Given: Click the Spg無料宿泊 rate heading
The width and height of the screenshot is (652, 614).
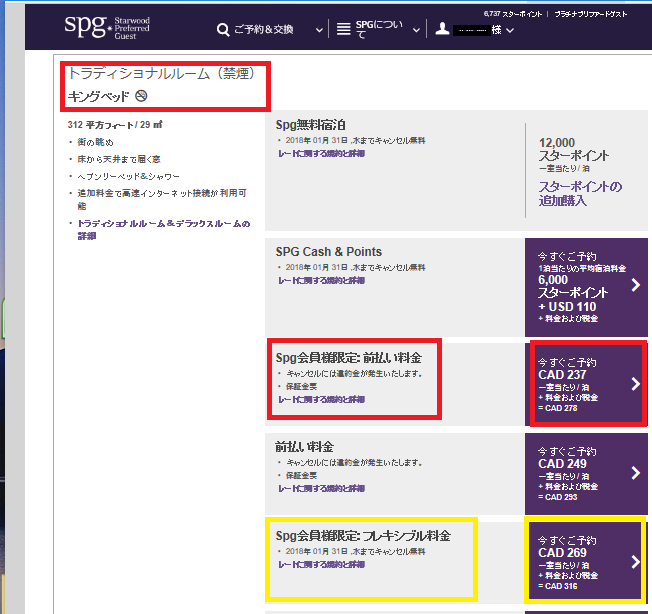Looking at the screenshot, I should click(310, 125).
